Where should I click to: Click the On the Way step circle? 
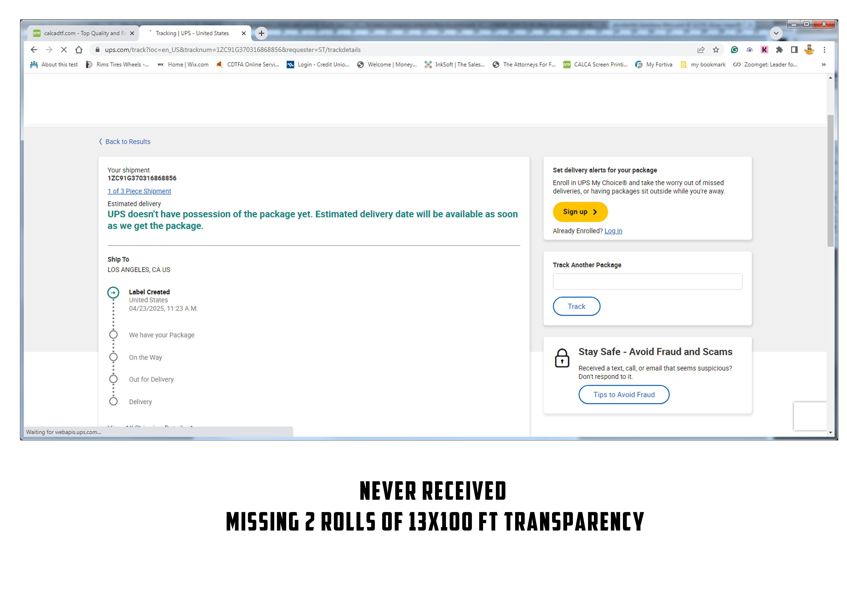(x=113, y=357)
